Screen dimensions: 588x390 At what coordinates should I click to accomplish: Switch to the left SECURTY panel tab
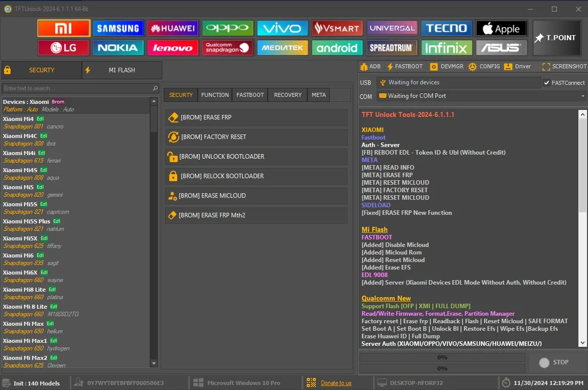pos(41,70)
